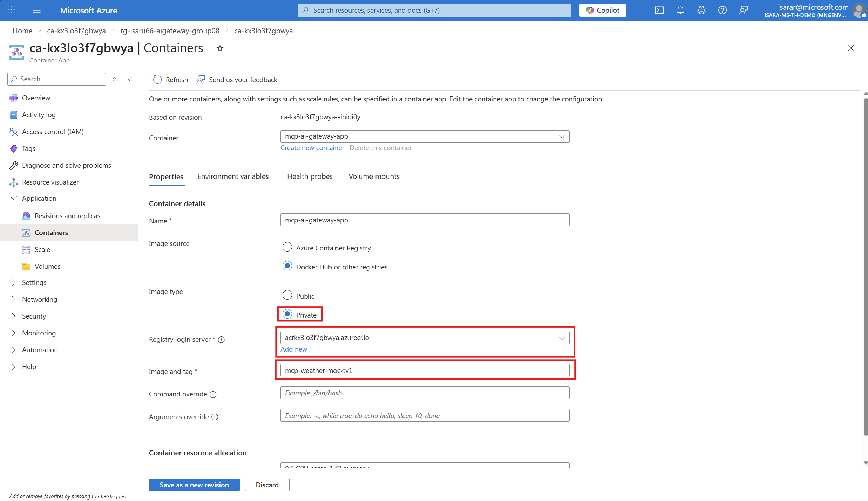
Task: Click the top bar feedback icon
Action: tap(743, 10)
